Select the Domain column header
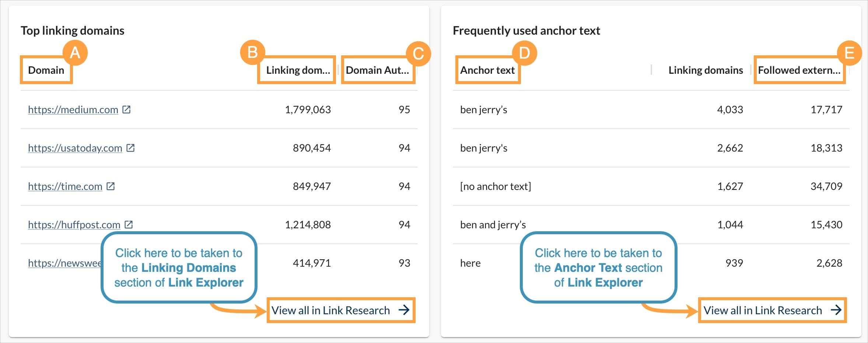This screenshot has height=343, width=868. 46,70
